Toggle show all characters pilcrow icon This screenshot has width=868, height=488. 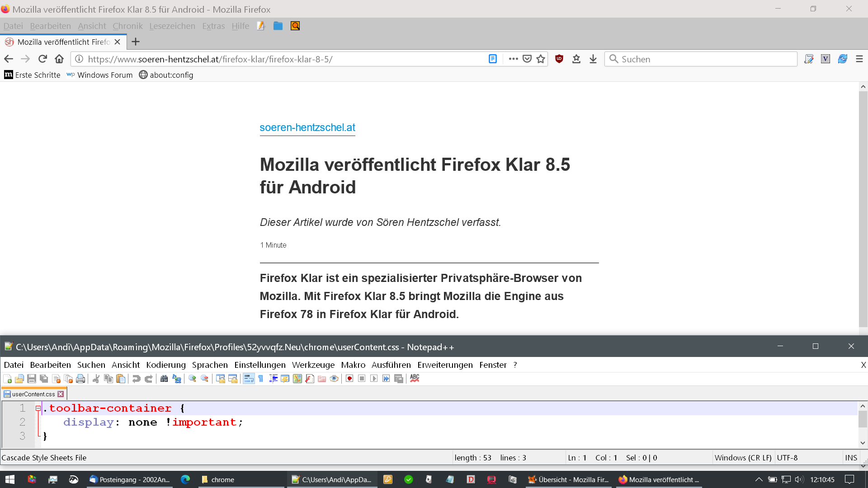pos(261,379)
